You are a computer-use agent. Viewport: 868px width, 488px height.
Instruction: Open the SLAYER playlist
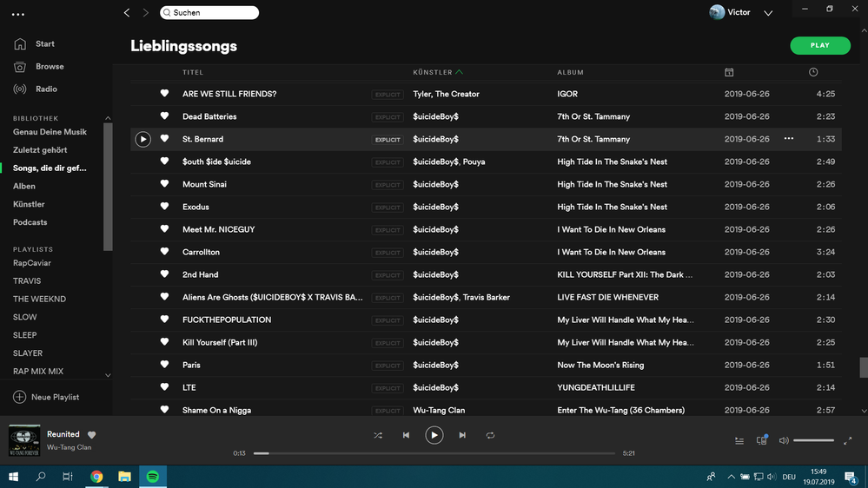[28, 353]
